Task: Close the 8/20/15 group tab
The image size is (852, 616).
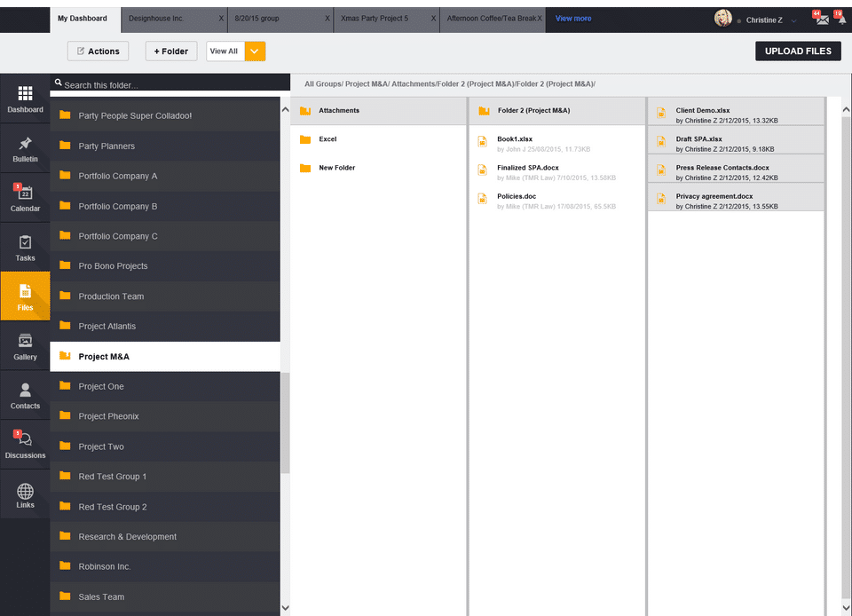Action: (327, 19)
